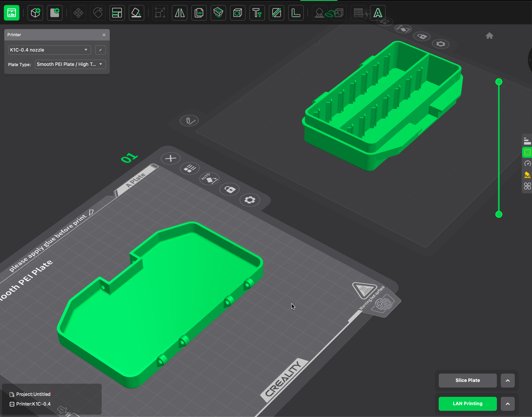Select the Mirror tool

pyautogui.click(x=180, y=13)
